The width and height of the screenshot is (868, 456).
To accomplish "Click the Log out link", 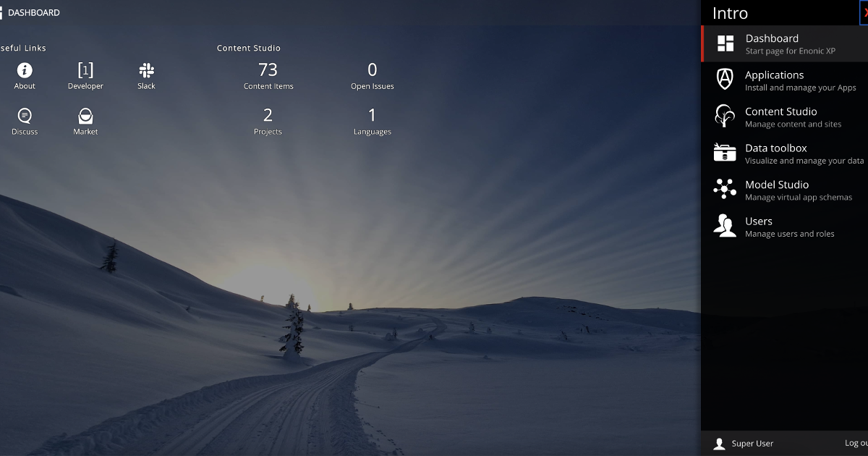I will point(856,444).
